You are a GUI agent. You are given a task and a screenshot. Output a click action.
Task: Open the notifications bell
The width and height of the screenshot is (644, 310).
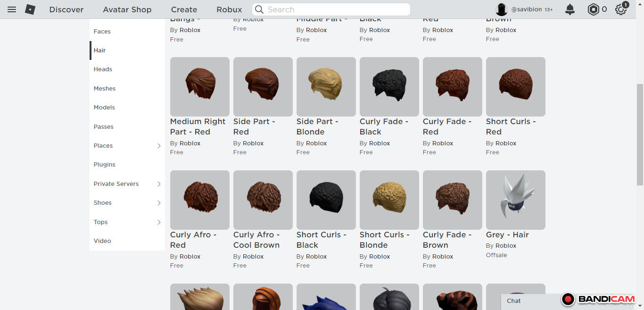click(x=570, y=9)
